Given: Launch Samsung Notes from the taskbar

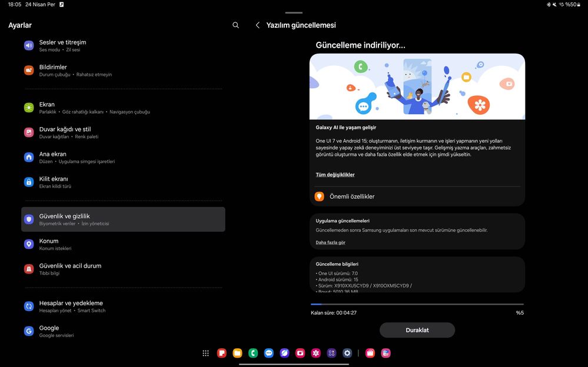Looking at the screenshot, I should (222, 353).
